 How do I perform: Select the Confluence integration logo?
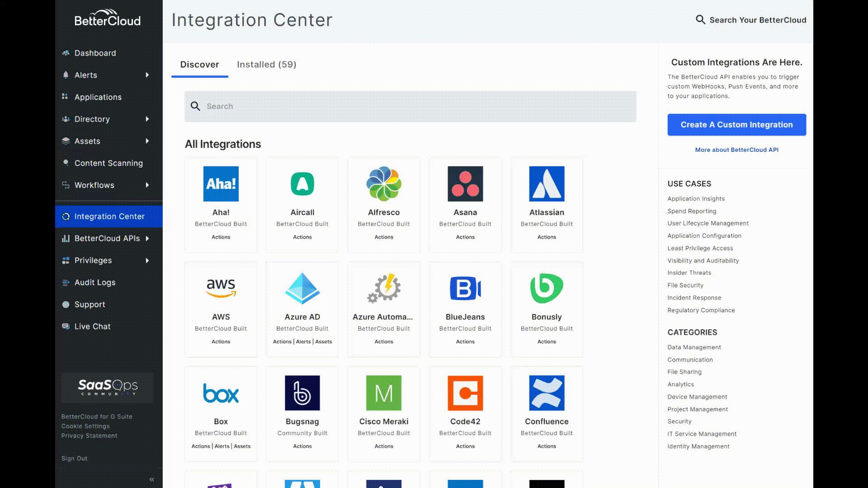[547, 393]
